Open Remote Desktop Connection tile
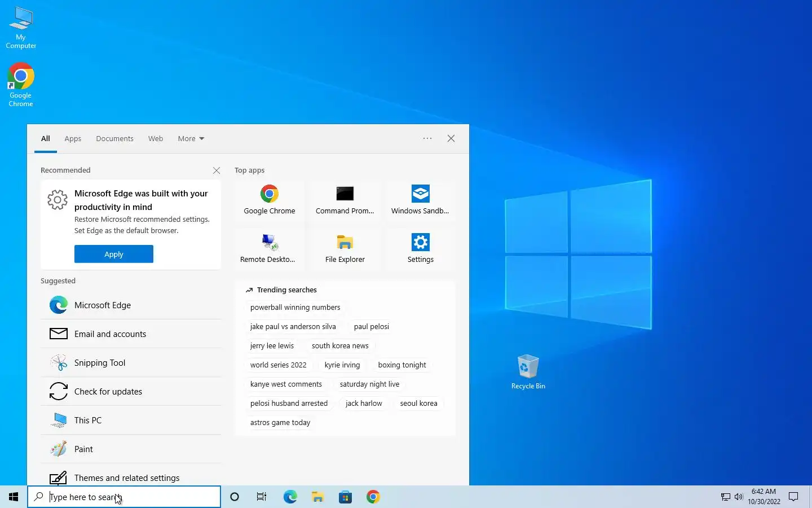This screenshot has width=812, height=508. pos(270,249)
